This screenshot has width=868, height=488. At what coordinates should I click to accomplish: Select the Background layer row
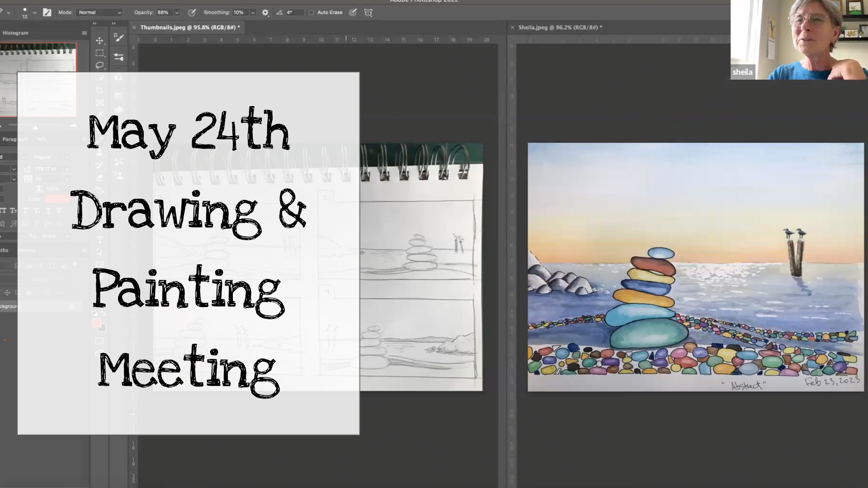coord(41,306)
